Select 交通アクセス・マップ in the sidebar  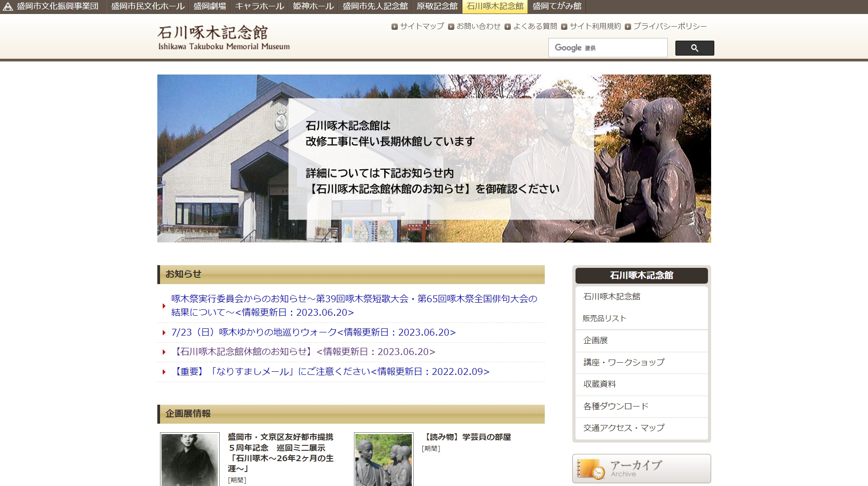pos(642,428)
